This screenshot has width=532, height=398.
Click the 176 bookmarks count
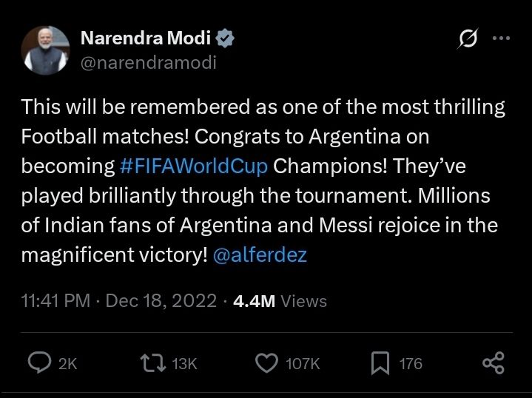[411, 363]
